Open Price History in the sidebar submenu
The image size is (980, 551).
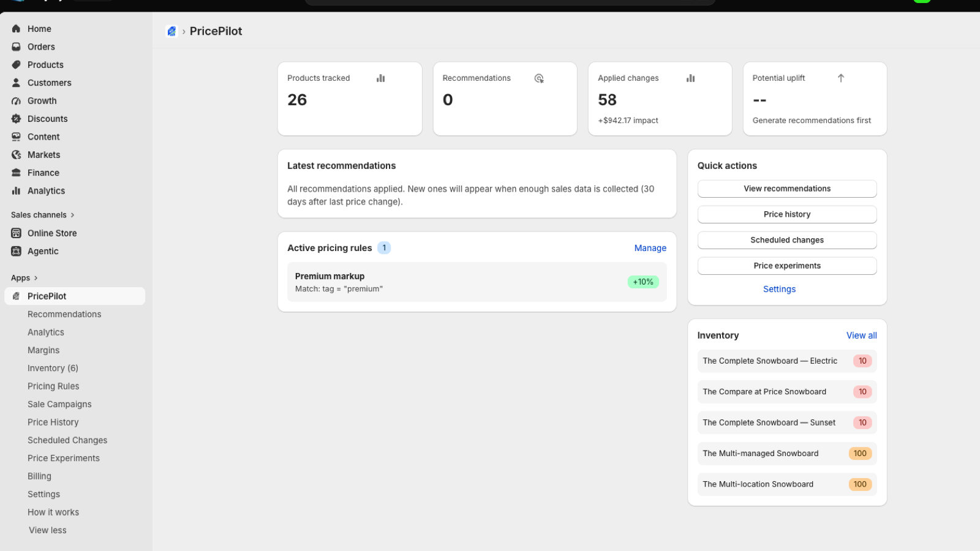tap(53, 422)
